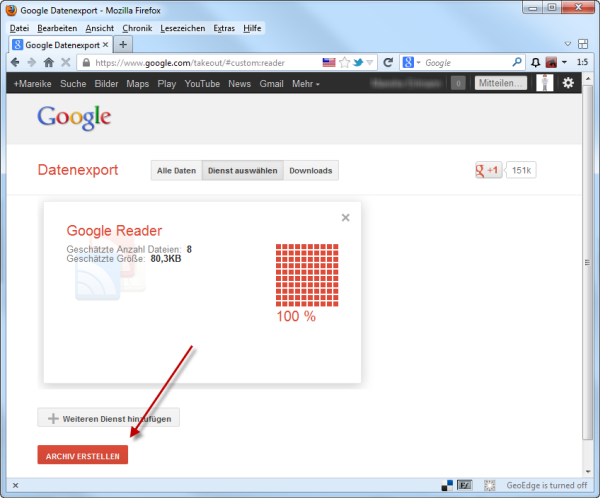600x498 pixels.
Task: Expand the Mehr dropdown
Action: (306, 84)
